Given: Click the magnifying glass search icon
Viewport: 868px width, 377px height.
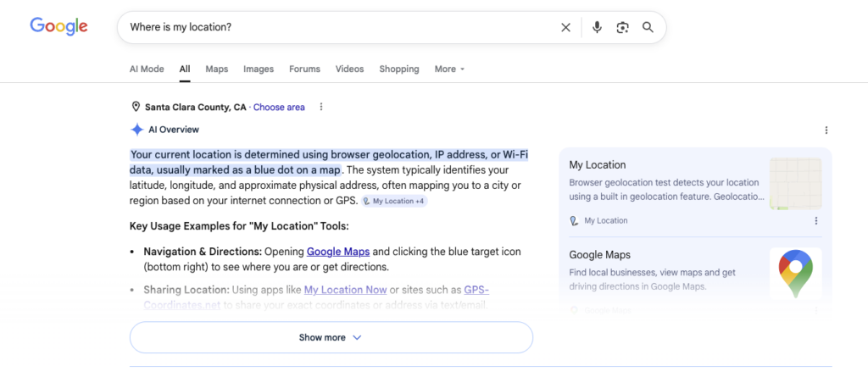Looking at the screenshot, I should pyautogui.click(x=648, y=27).
